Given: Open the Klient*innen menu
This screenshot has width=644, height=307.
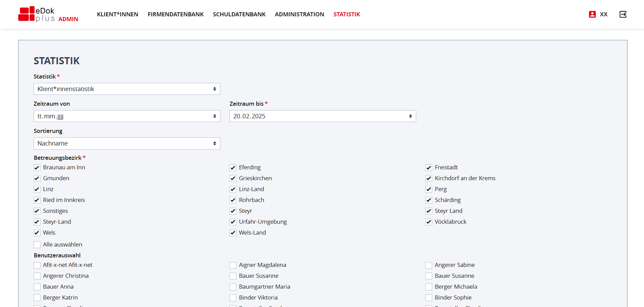Looking at the screenshot, I should tap(117, 14).
